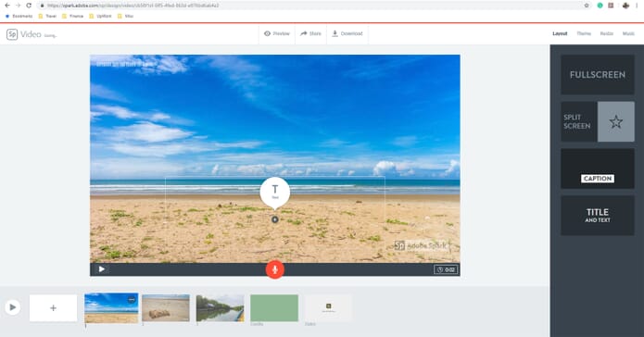The image size is (644, 337).
Task: Switch to the Layout tab
Action: tap(560, 33)
